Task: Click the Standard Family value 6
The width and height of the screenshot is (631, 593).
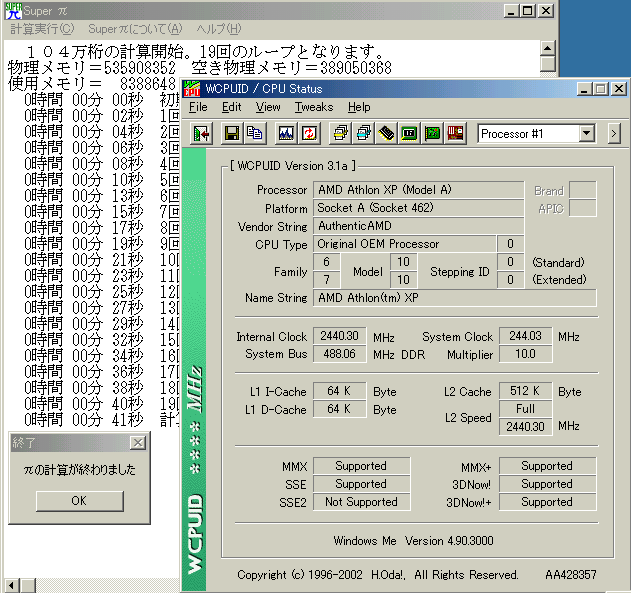Action: click(x=327, y=261)
